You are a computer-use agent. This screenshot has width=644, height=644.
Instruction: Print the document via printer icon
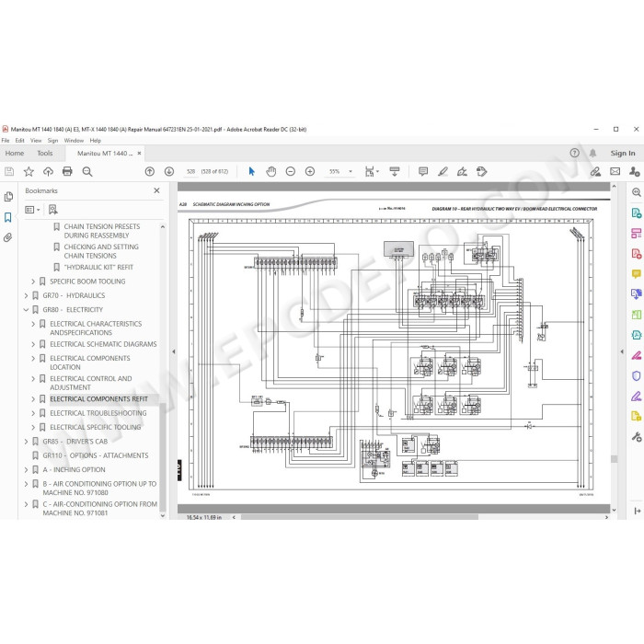click(x=67, y=171)
